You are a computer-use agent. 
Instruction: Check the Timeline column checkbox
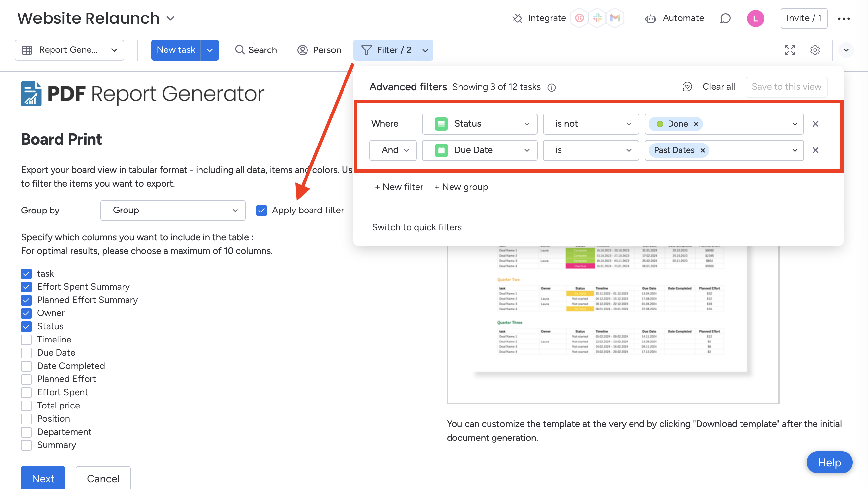point(26,340)
